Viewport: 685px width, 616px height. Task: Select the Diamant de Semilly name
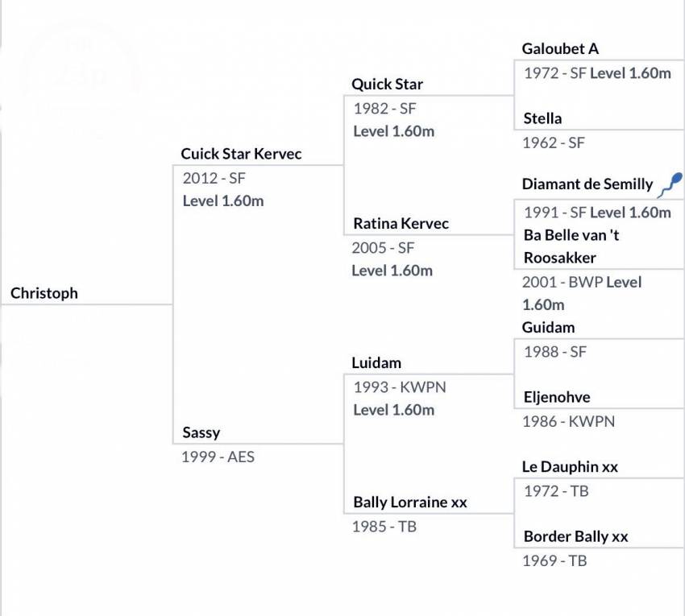click(x=587, y=184)
